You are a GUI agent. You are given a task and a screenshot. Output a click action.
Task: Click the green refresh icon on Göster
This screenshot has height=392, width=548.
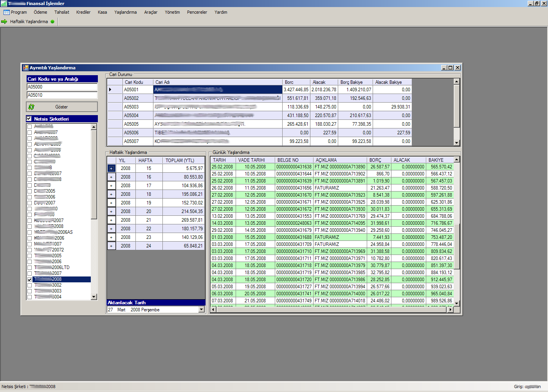[x=31, y=107]
